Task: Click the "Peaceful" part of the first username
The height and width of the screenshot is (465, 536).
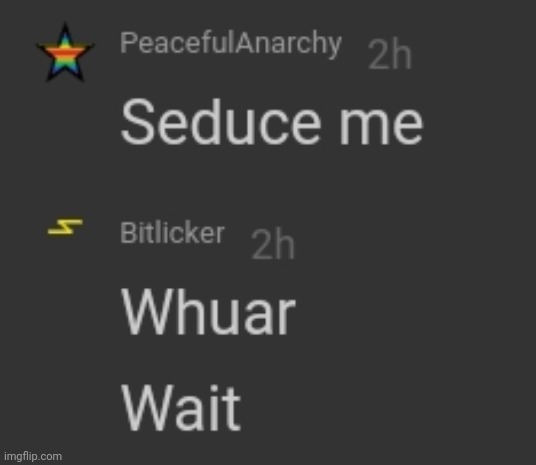Action: click(178, 42)
